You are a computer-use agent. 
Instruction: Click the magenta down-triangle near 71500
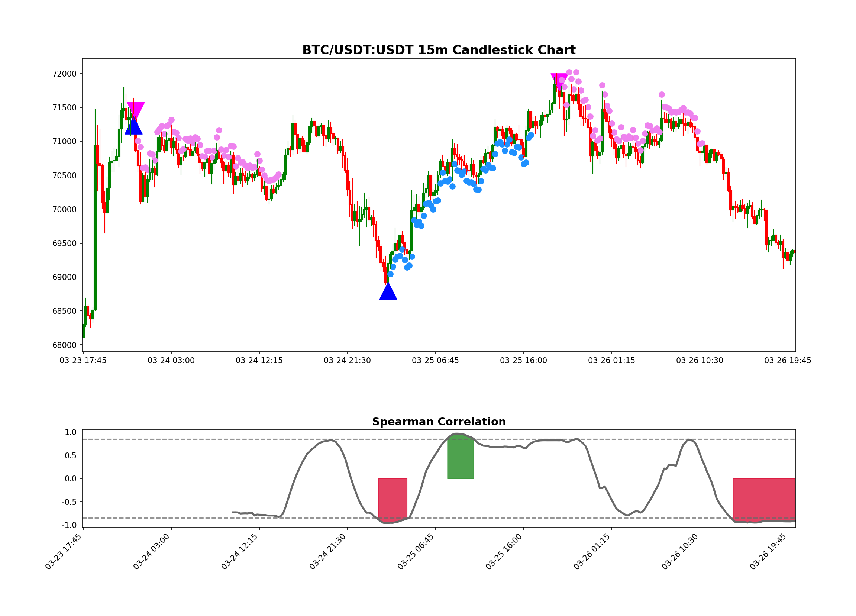136,109
